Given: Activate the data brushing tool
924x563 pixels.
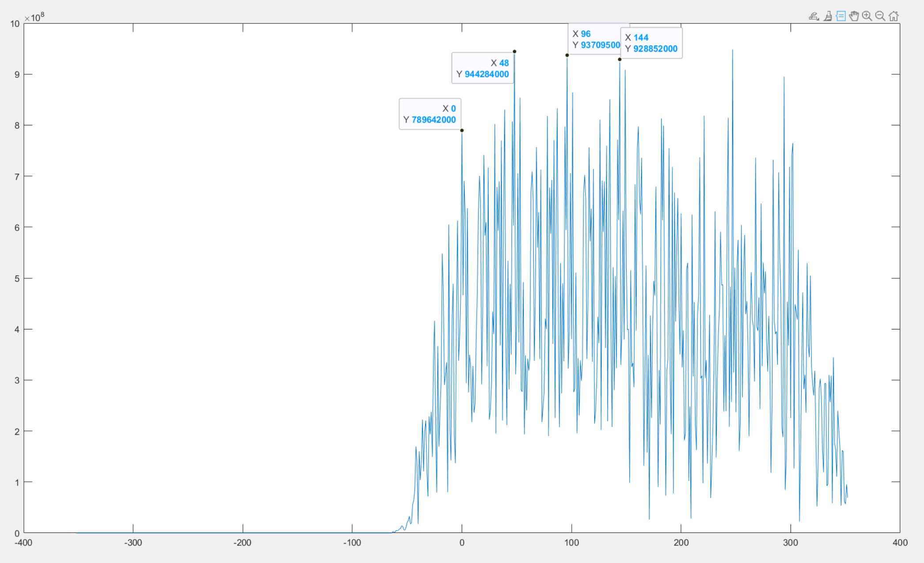Looking at the screenshot, I should click(x=828, y=16).
